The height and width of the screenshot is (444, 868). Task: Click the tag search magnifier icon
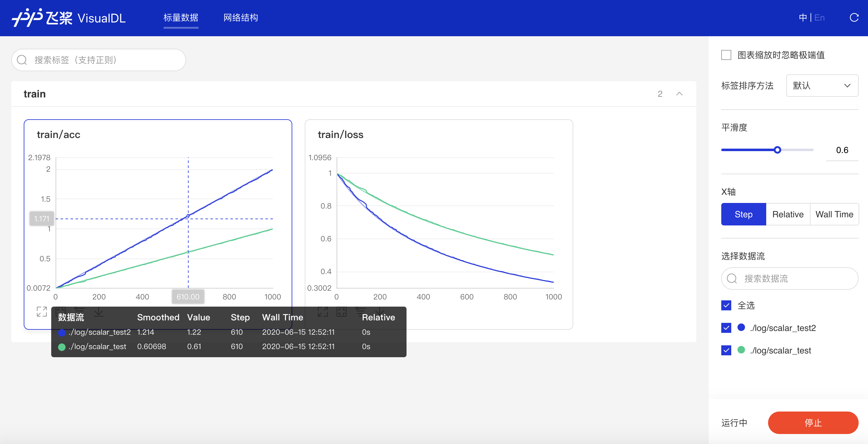coord(22,60)
